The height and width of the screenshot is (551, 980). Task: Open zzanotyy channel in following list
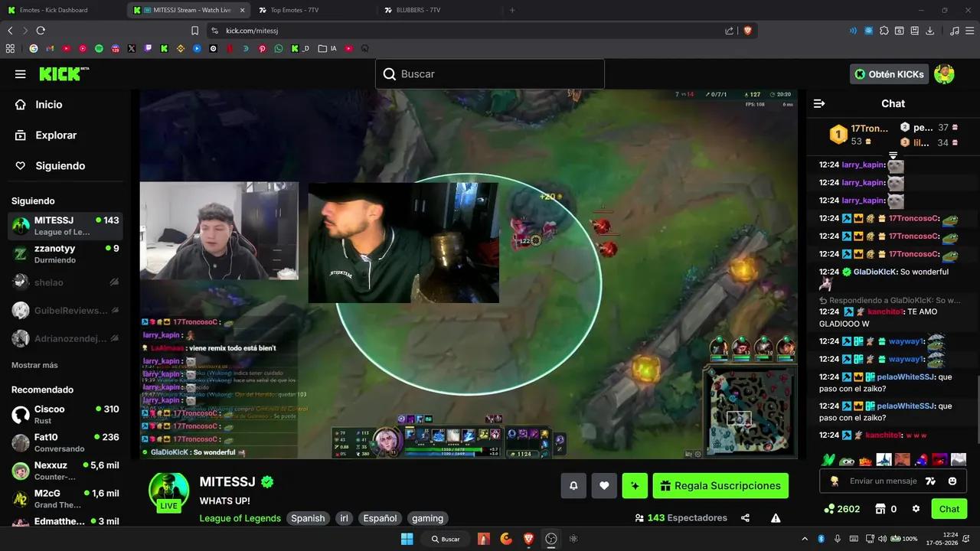(66, 254)
